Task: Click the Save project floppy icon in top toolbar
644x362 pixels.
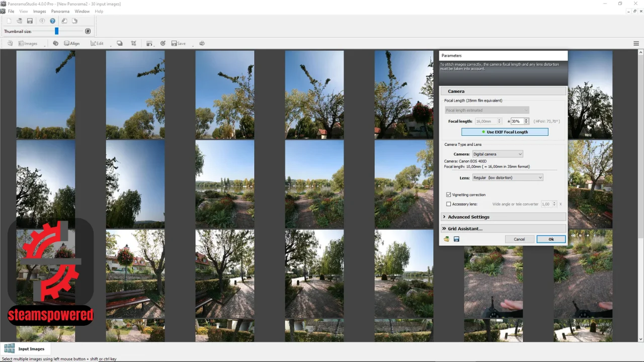Action: (30, 21)
